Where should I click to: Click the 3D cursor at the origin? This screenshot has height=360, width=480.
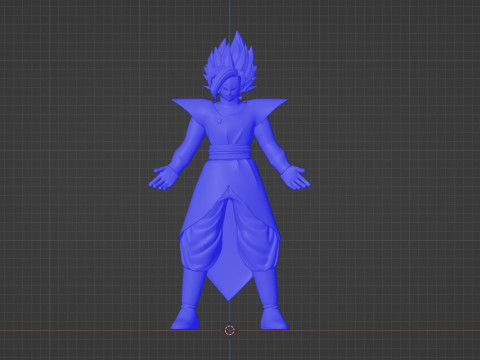point(230,330)
